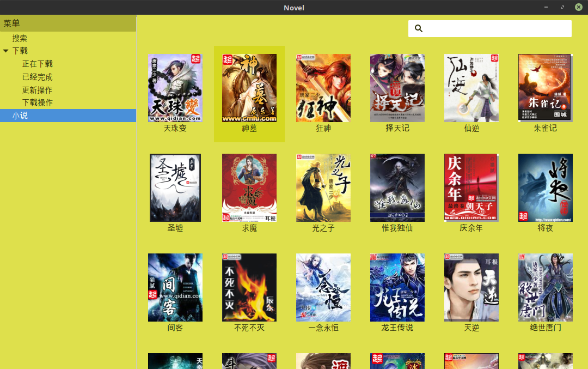Viewport: 588px width, 369px height.
Task: Click the 将夜 title label
Action: pos(546,228)
